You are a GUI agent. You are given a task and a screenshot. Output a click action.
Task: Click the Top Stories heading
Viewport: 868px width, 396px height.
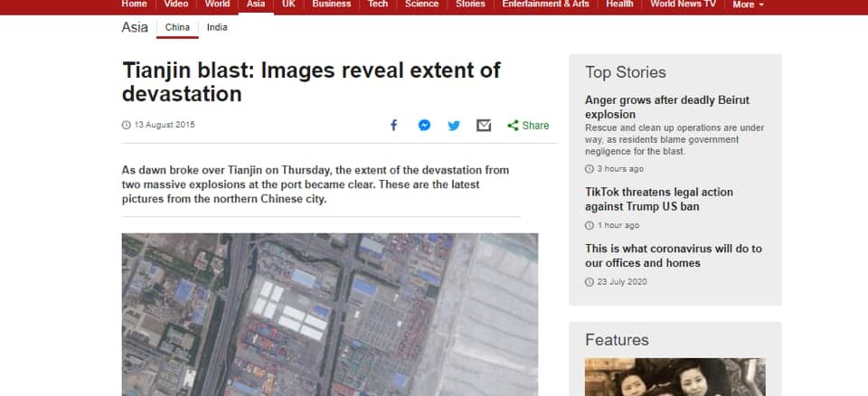[626, 72]
